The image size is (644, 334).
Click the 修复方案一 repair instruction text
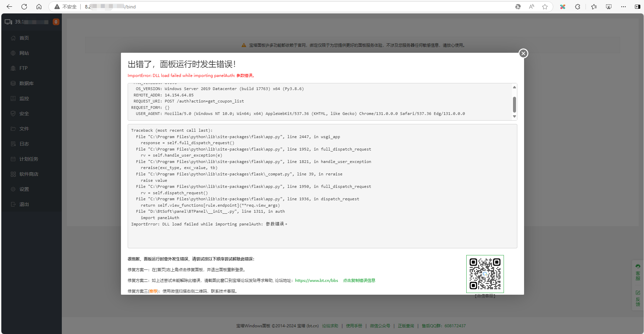187,270
